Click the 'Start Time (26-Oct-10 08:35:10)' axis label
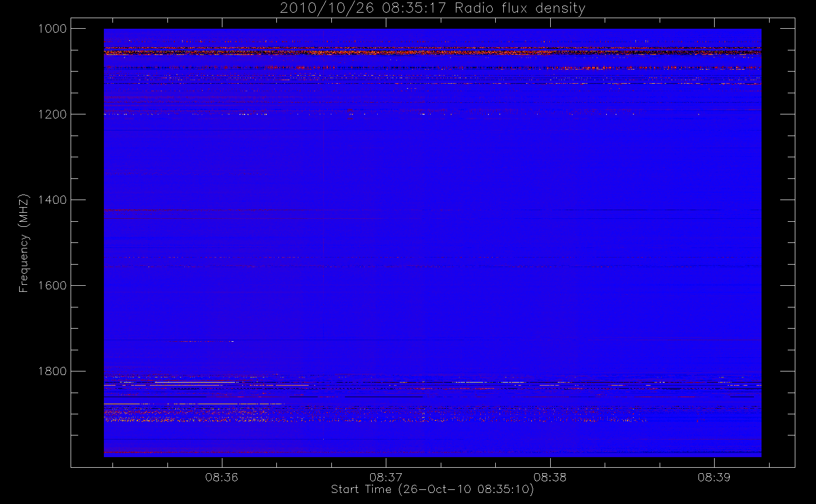 (433, 489)
